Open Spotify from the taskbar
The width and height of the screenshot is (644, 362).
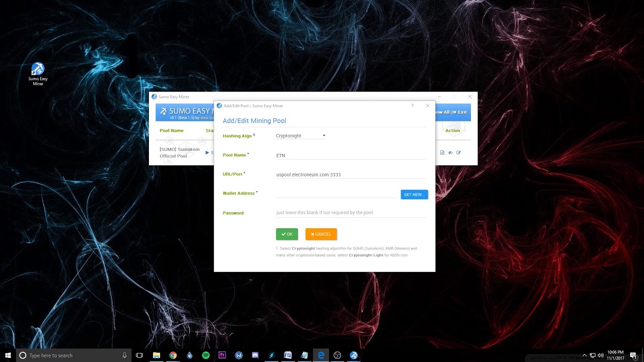[206, 355]
